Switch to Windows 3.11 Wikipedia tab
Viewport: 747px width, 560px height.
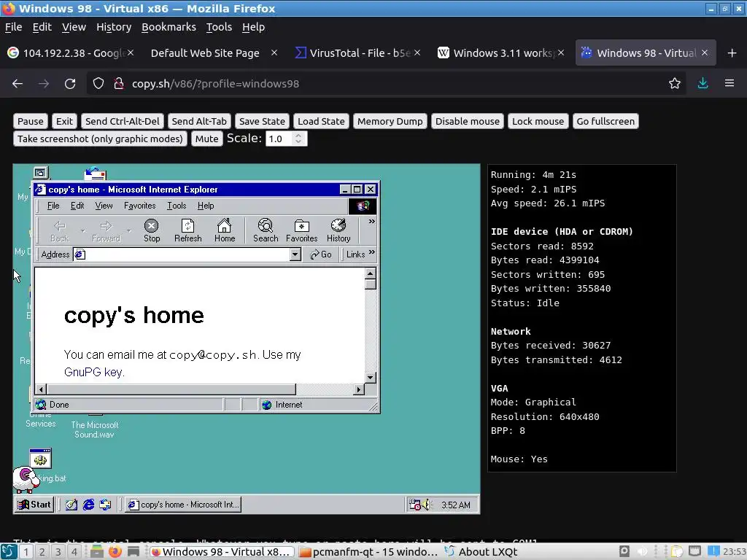point(502,52)
